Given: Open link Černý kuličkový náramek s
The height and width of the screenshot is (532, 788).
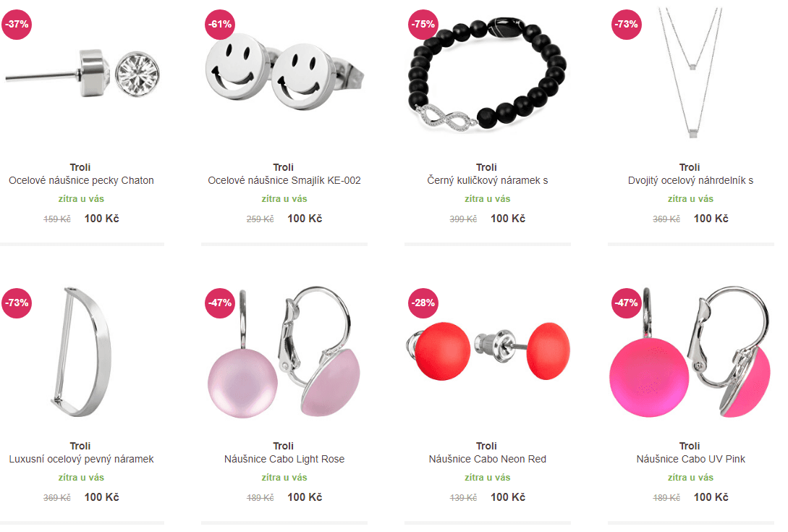Looking at the screenshot, I should pyautogui.click(x=488, y=180).
